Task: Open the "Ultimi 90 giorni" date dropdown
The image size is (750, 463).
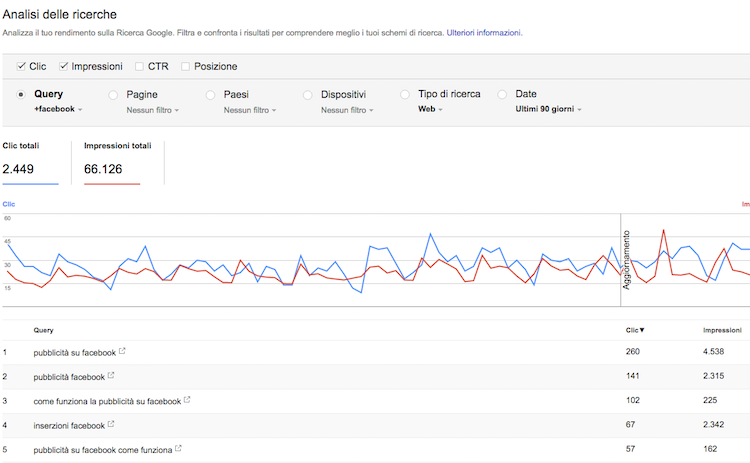Action: [549, 109]
